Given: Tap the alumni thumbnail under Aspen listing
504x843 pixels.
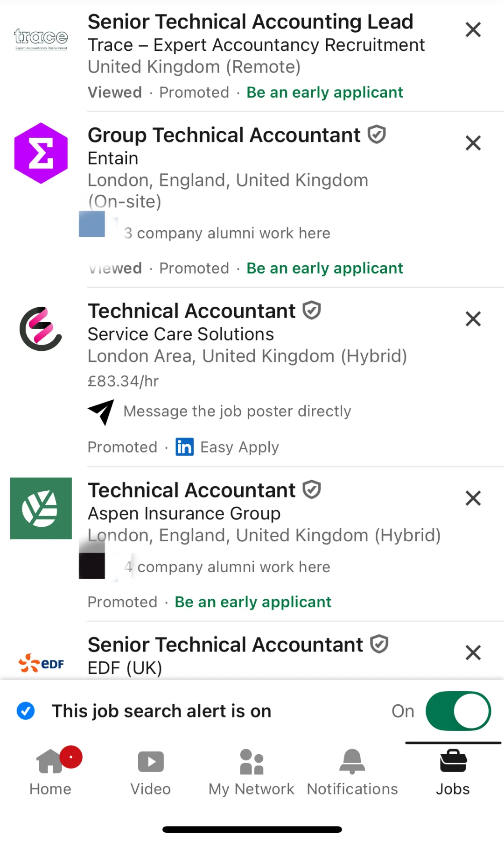Looking at the screenshot, I should [x=92, y=566].
